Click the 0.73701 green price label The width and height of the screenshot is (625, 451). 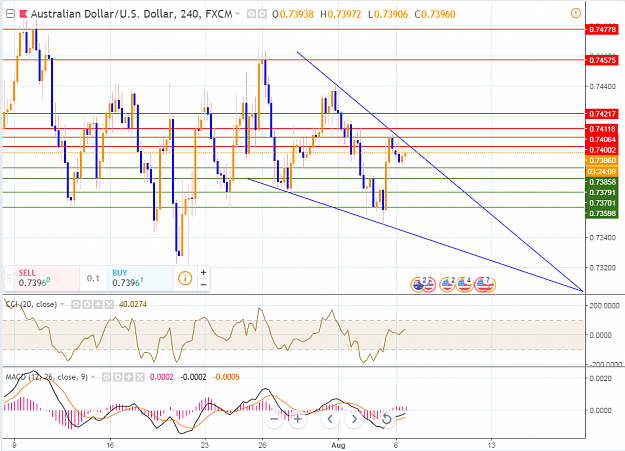602,203
